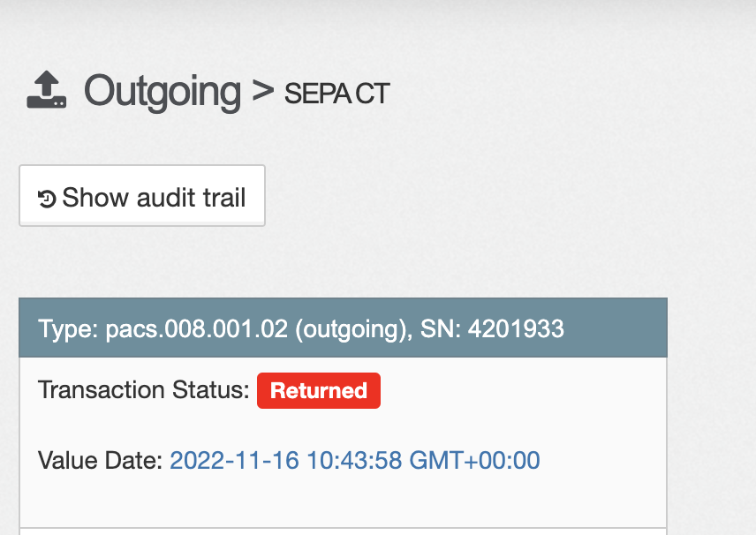
Task: Click the counterclockwise arrow beside Show audit trail
Action: click(46, 197)
